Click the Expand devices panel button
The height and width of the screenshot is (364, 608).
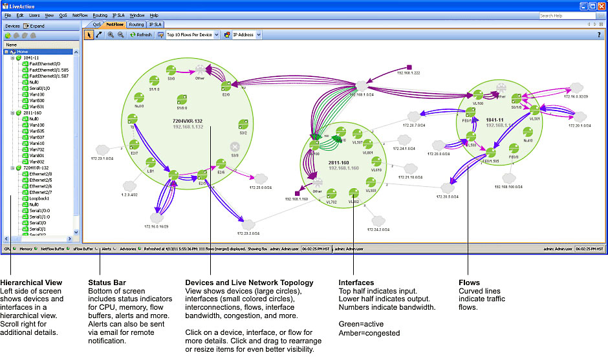tap(34, 26)
